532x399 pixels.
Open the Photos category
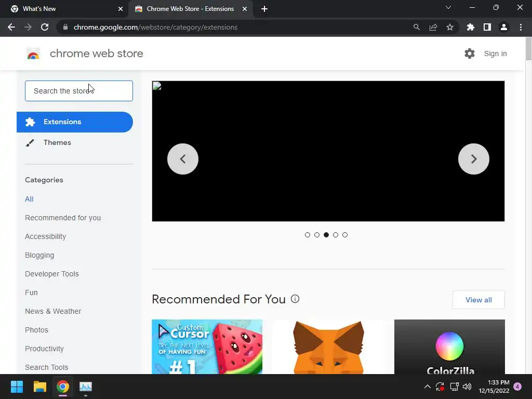coord(37,330)
